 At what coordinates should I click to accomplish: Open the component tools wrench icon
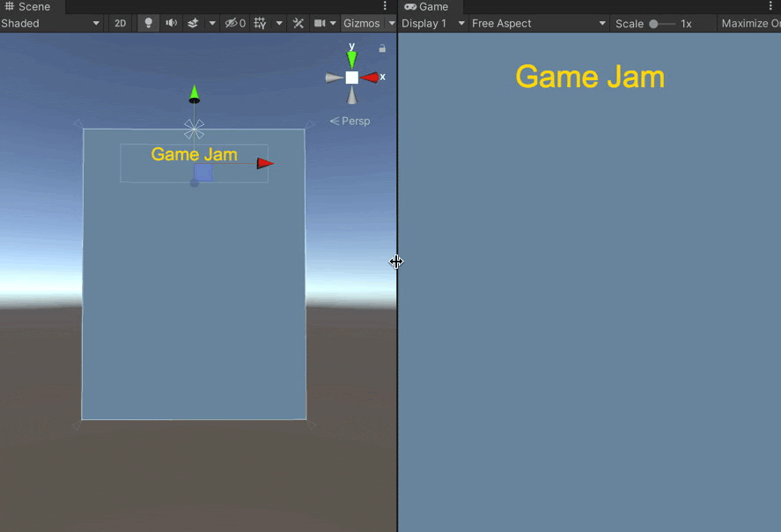298,24
